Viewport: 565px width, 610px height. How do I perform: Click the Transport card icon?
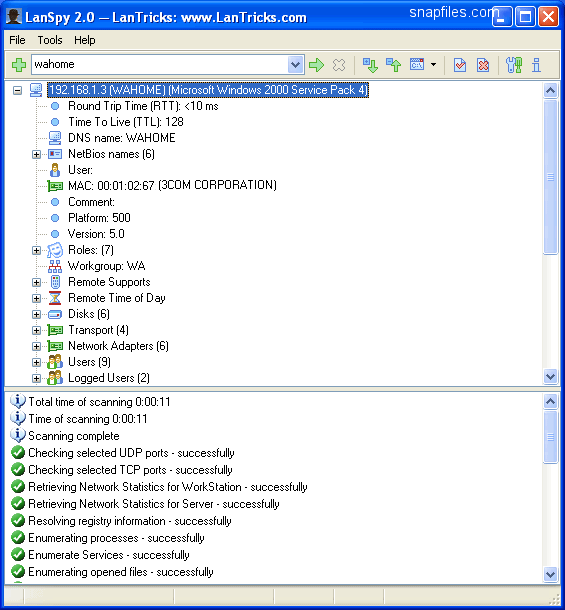coord(55,330)
